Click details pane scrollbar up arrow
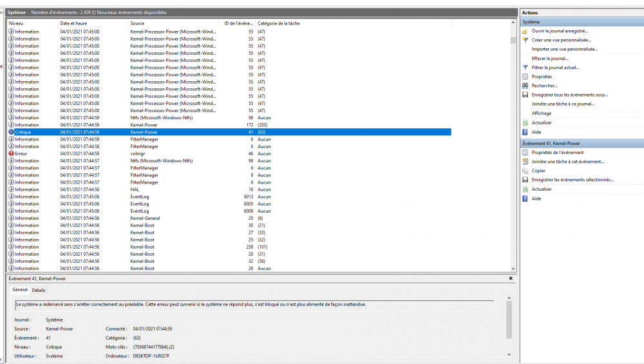This screenshot has height=364, width=644. click(509, 298)
